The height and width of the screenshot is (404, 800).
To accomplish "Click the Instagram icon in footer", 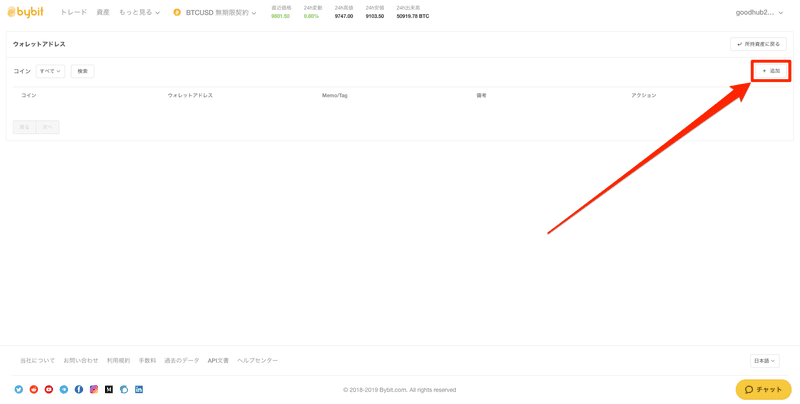I will point(94,389).
